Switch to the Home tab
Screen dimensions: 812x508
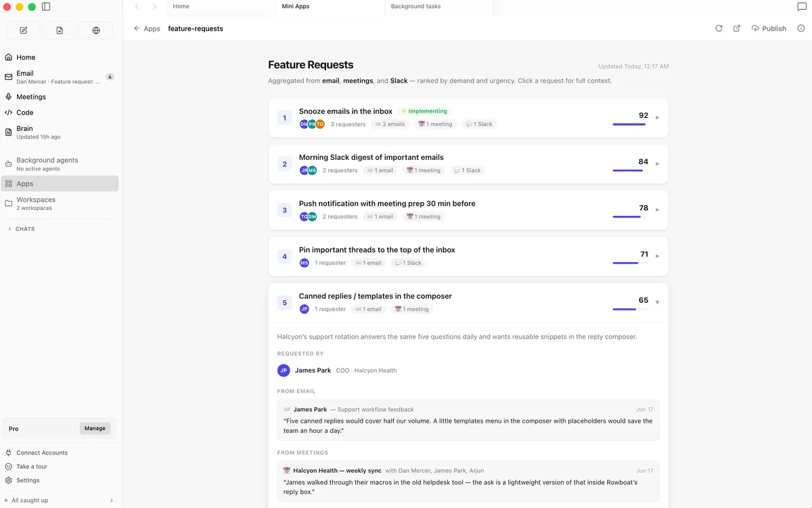(220, 7)
